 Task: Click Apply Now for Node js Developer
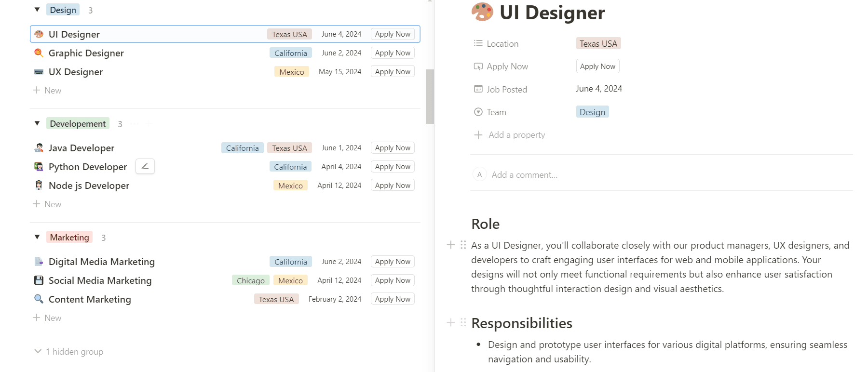tap(393, 186)
